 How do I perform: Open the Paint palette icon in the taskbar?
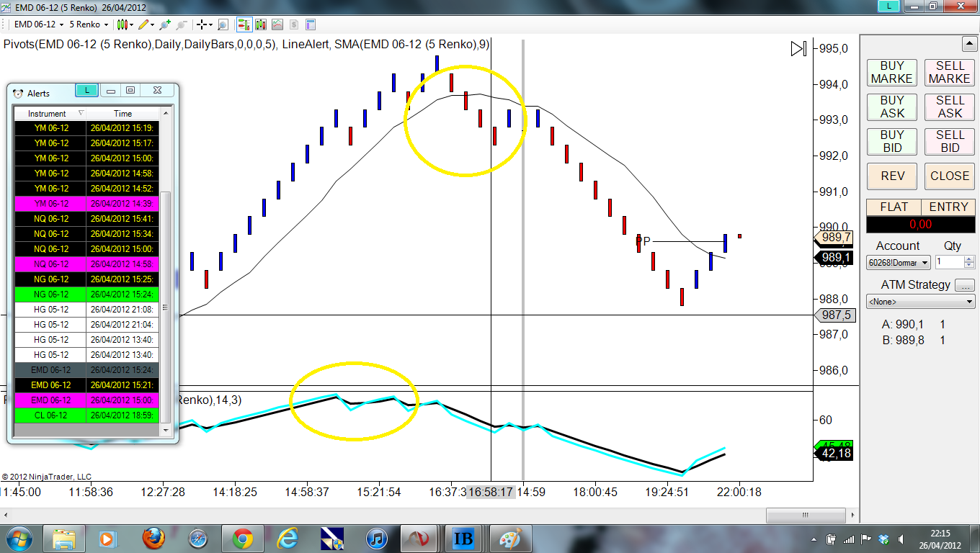point(510,538)
